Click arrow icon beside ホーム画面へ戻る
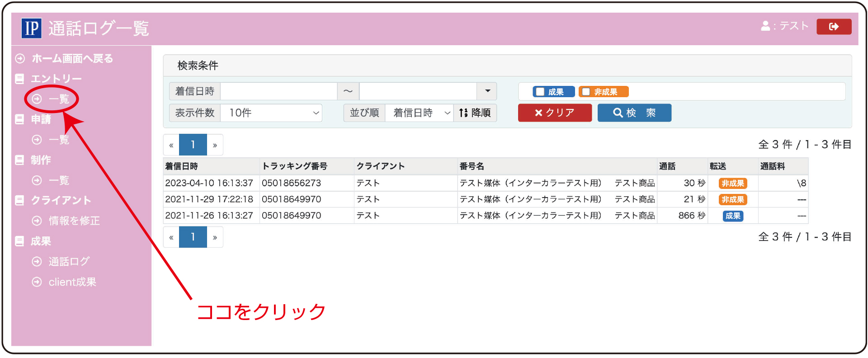This screenshot has width=868, height=358. coord(20,58)
